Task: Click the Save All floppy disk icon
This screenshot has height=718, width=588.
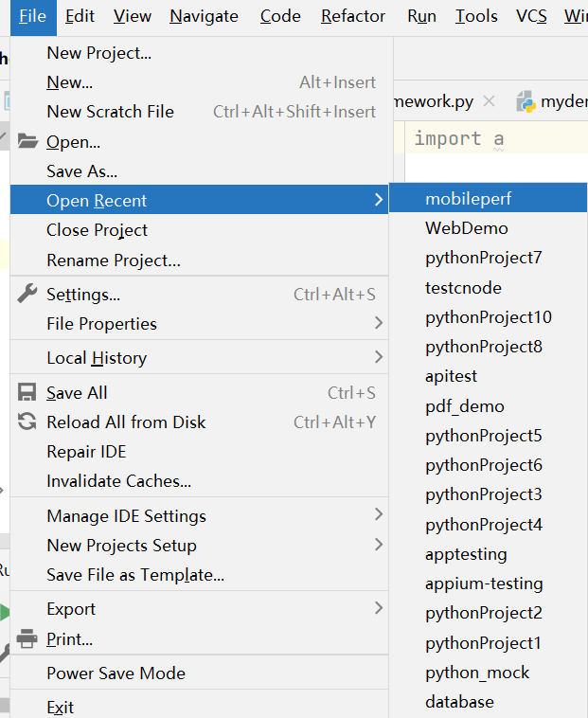Action: coord(27,393)
